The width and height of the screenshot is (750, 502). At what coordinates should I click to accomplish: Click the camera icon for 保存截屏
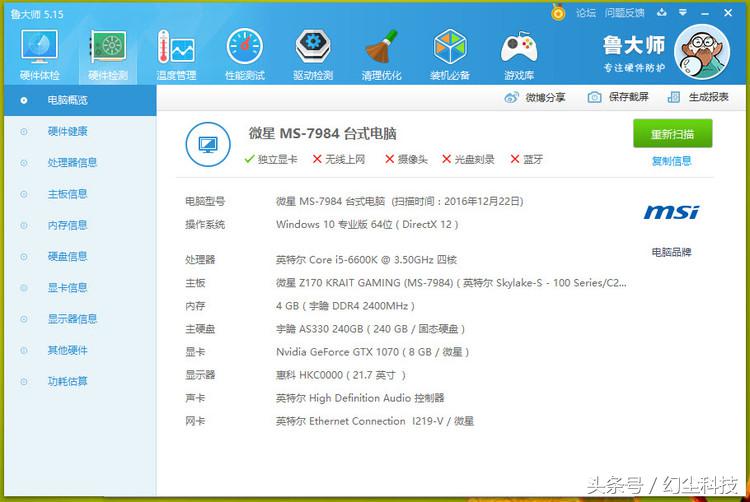click(594, 98)
